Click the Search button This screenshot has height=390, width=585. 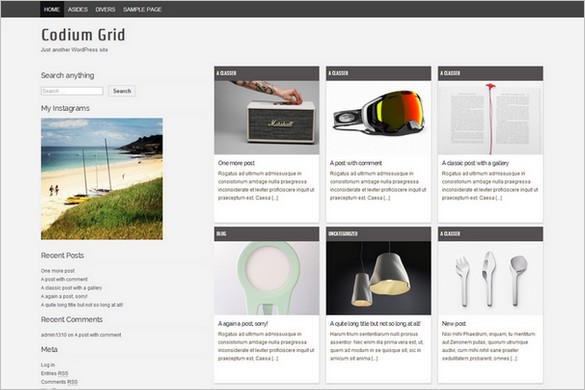pos(122,91)
